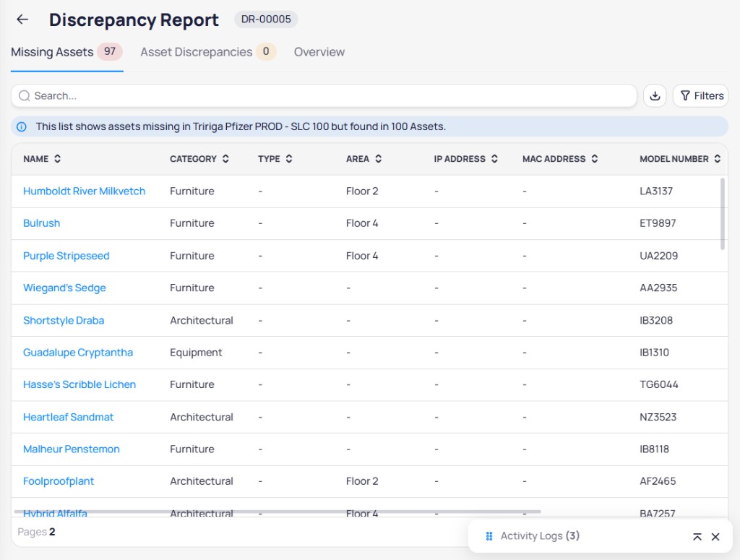Click the DR-00005 report ID badge
This screenshot has width=740, height=560.
[266, 20]
